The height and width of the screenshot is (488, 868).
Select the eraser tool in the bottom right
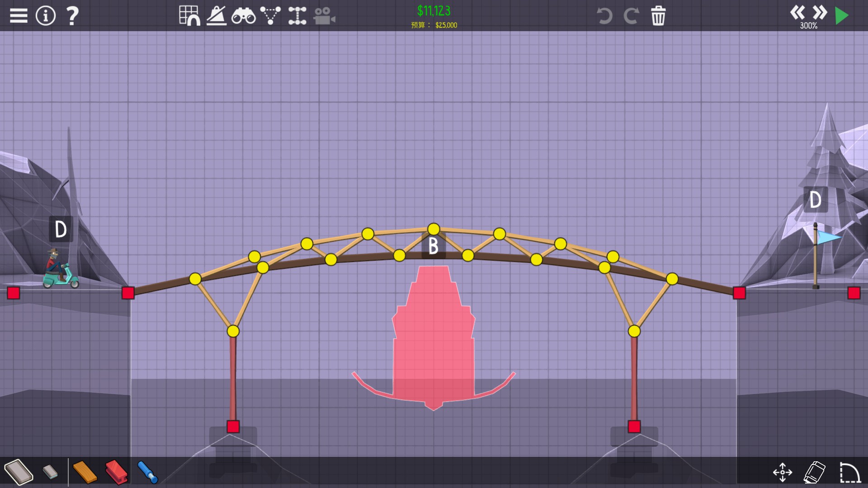[x=815, y=473]
